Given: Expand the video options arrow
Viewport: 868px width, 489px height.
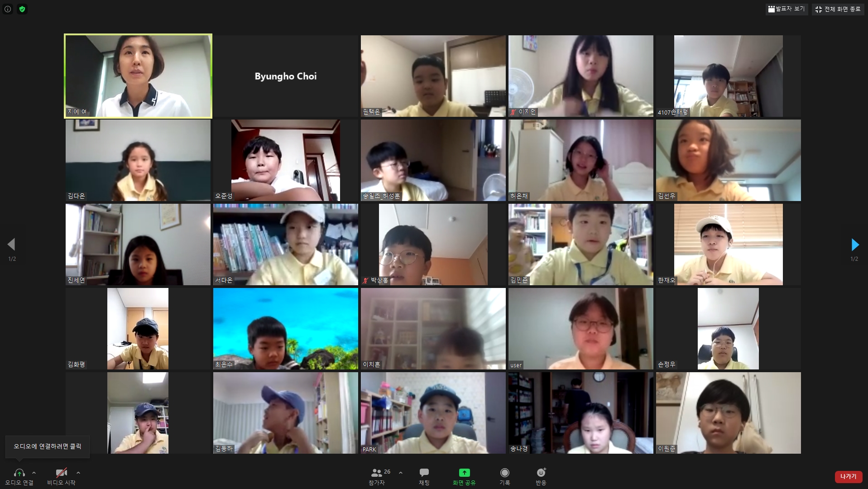Looking at the screenshot, I should [78, 473].
